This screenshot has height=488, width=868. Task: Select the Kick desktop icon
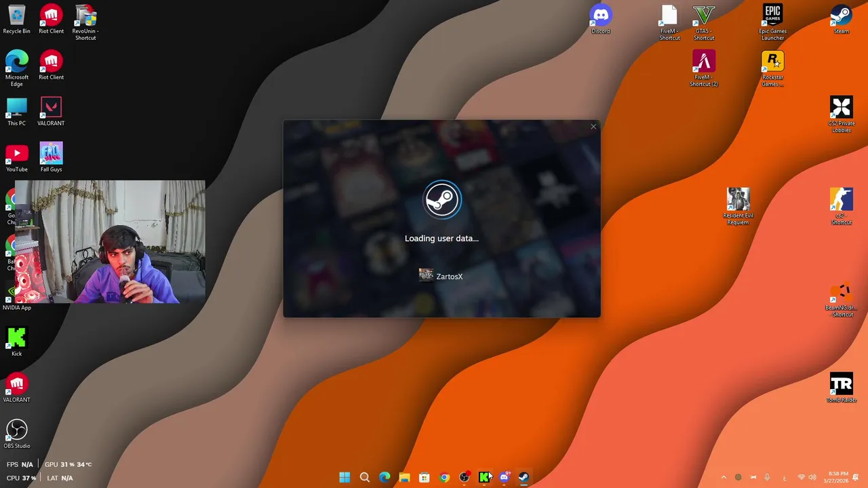coord(16,342)
